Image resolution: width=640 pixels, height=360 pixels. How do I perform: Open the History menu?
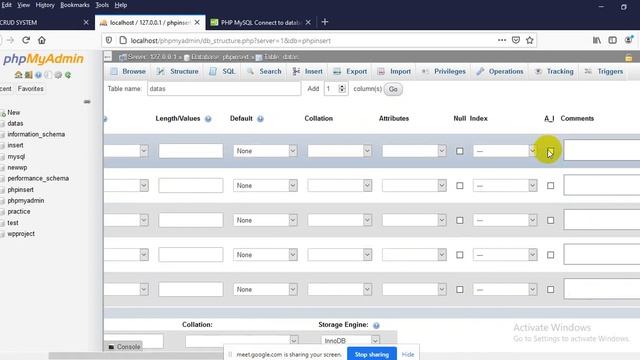coord(45,5)
